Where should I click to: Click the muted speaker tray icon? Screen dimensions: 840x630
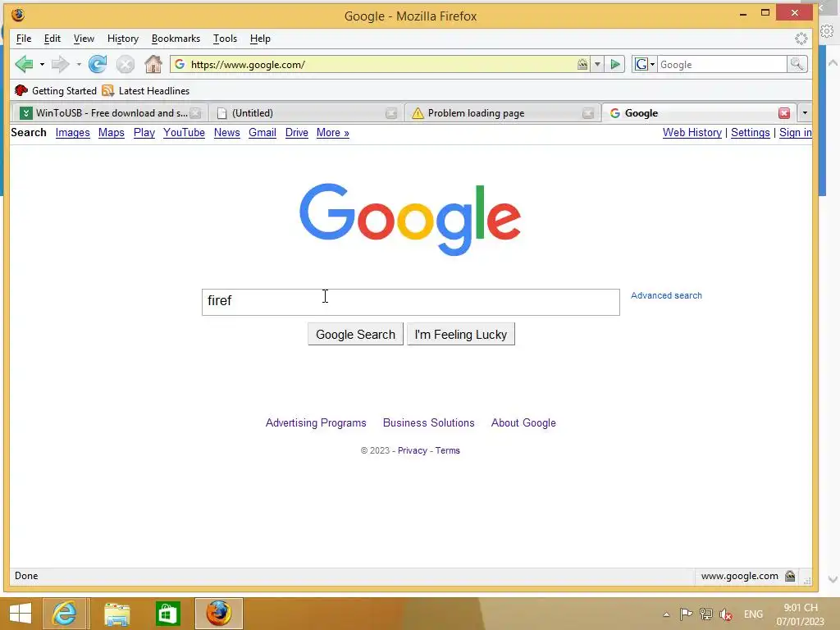pos(726,614)
